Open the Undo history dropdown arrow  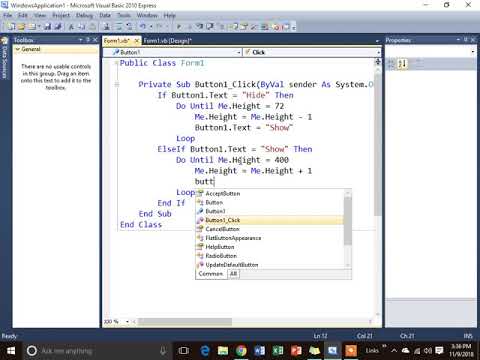[x=151, y=27]
